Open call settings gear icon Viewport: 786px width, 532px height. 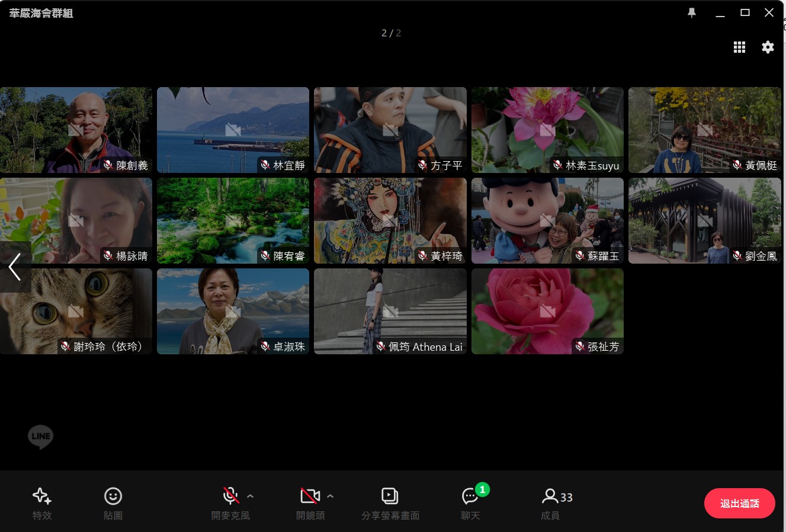tap(768, 47)
